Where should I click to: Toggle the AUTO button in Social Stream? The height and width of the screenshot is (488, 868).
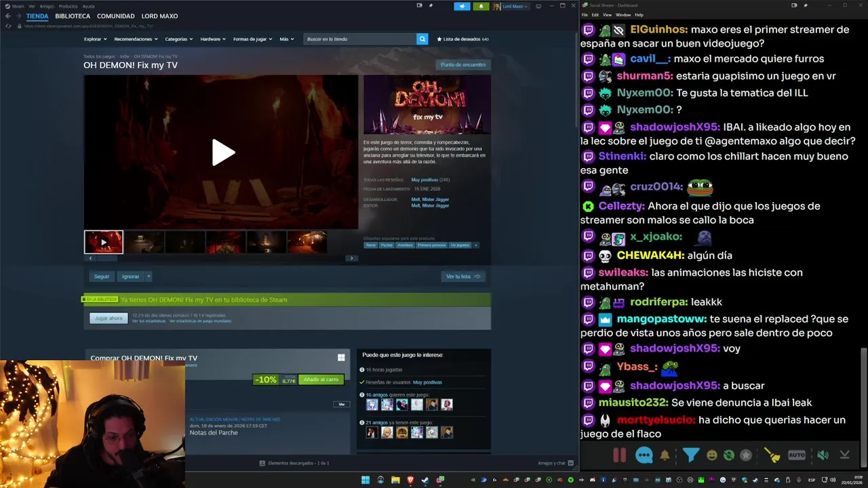(x=797, y=455)
